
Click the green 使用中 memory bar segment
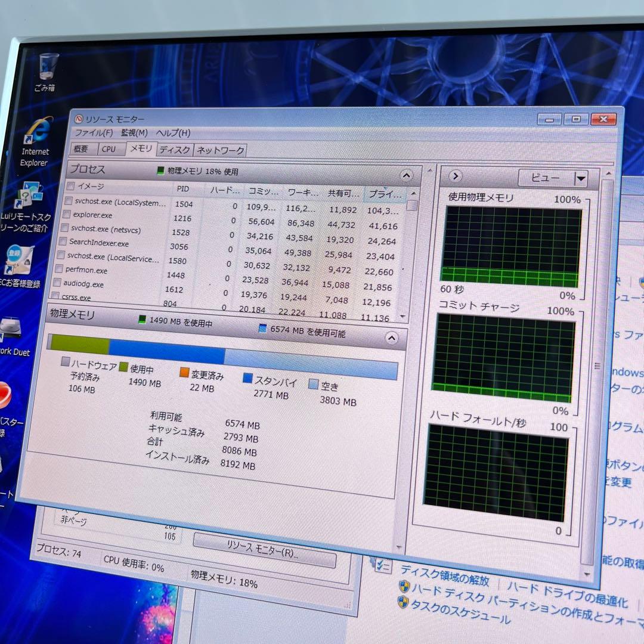click(x=78, y=344)
